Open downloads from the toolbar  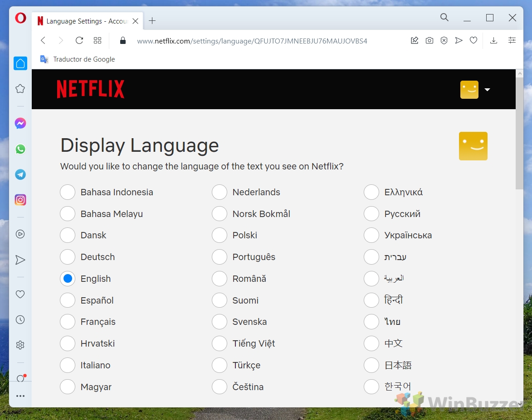pyautogui.click(x=493, y=40)
